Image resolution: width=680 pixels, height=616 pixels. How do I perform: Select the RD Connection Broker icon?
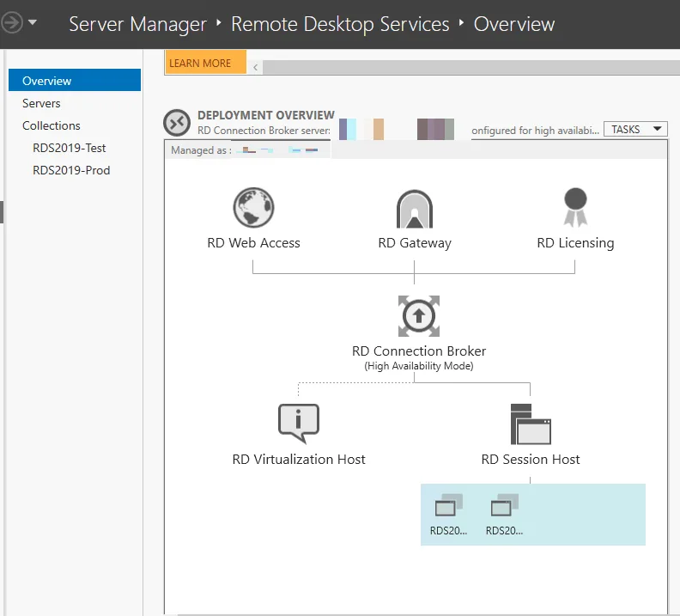[x=418, y=316]
